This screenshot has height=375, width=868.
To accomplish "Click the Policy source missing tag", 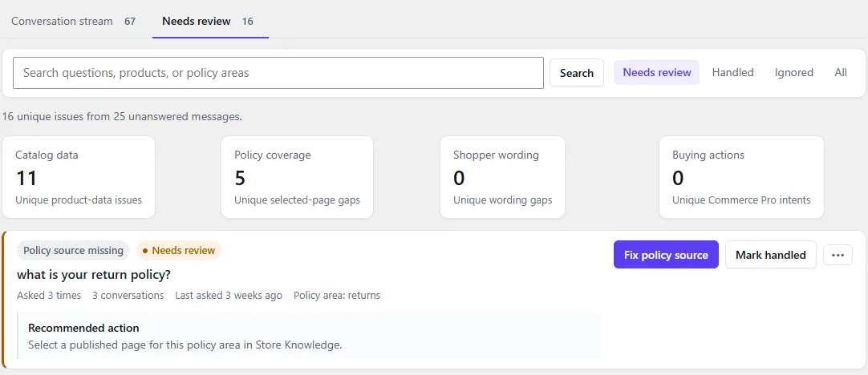I will click(x=73, y=251).
